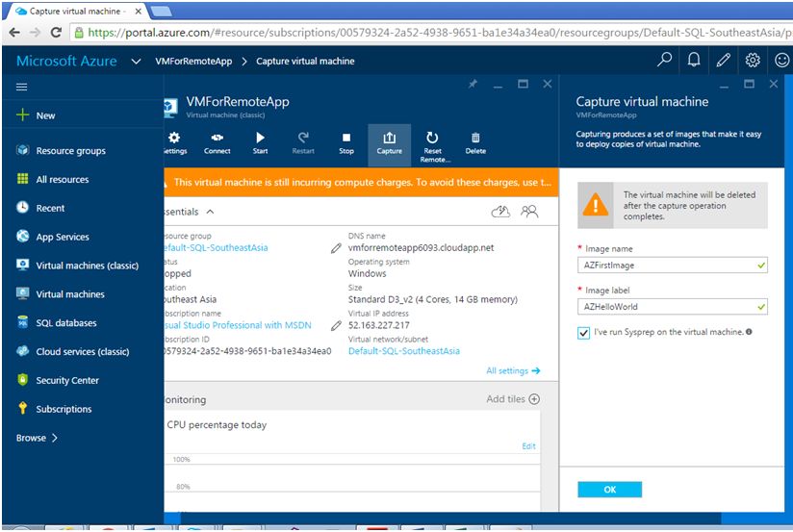This screenshot has width=793, height=532.
Task: Pin the VMForRemoteApp blade
Action: [473, 84]
